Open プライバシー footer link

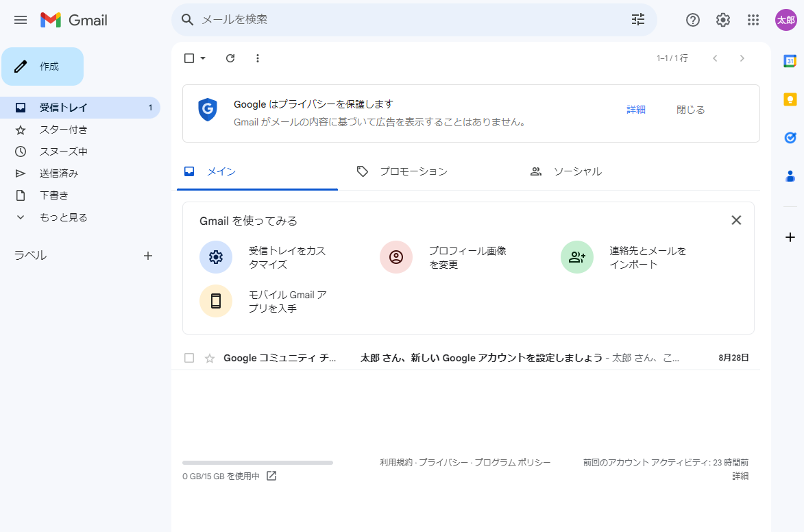point(443,462)
